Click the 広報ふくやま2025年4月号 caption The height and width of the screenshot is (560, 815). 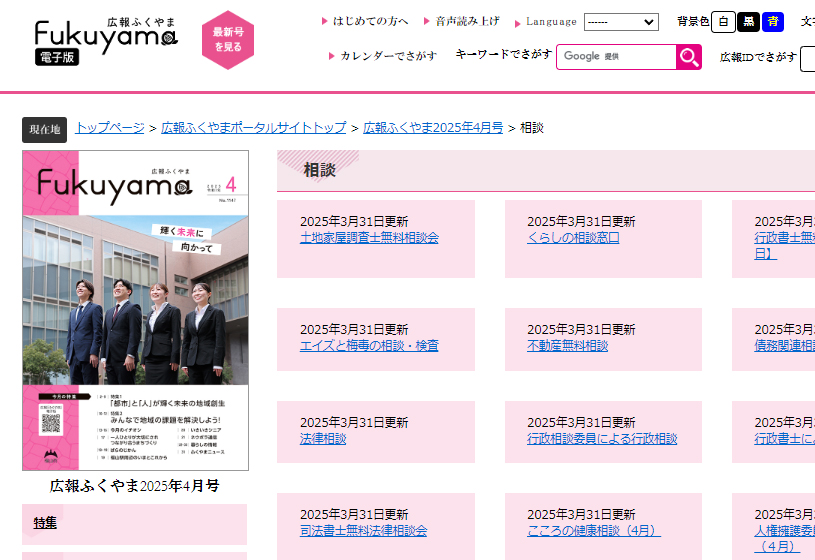pos(135,486)
